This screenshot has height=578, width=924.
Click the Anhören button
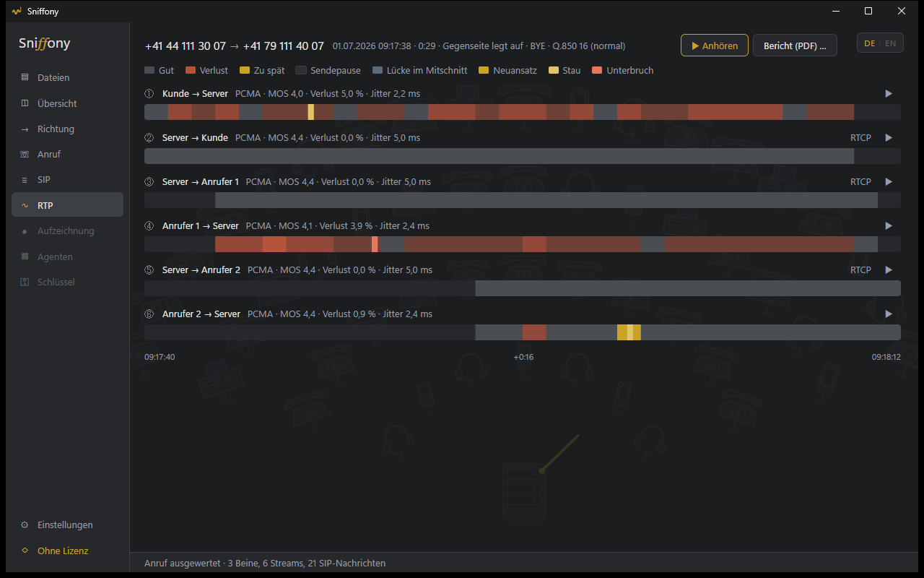pyautogui.click(x=715, y=46)
